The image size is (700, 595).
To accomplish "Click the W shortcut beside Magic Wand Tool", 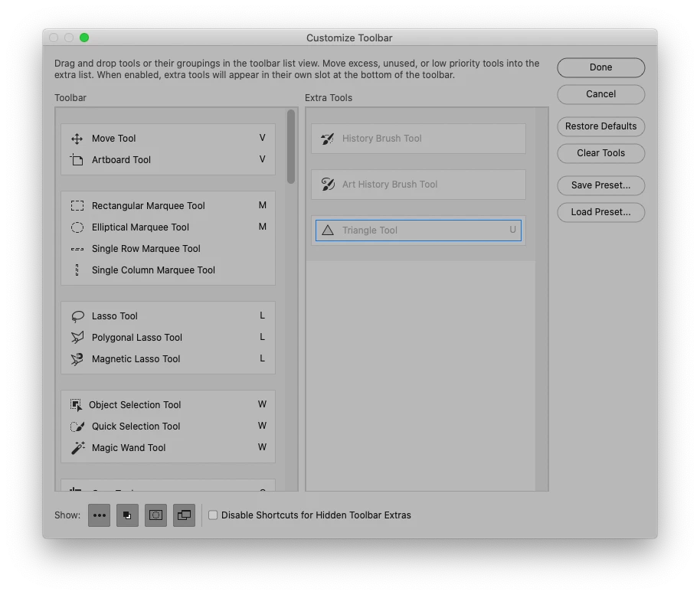I will pyautogui.click(x=262, y=447).
